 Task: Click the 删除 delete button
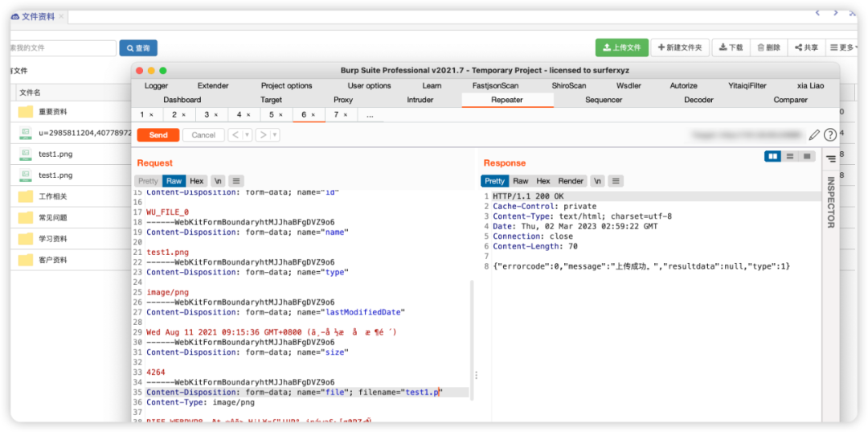click(x=768, y=47)
